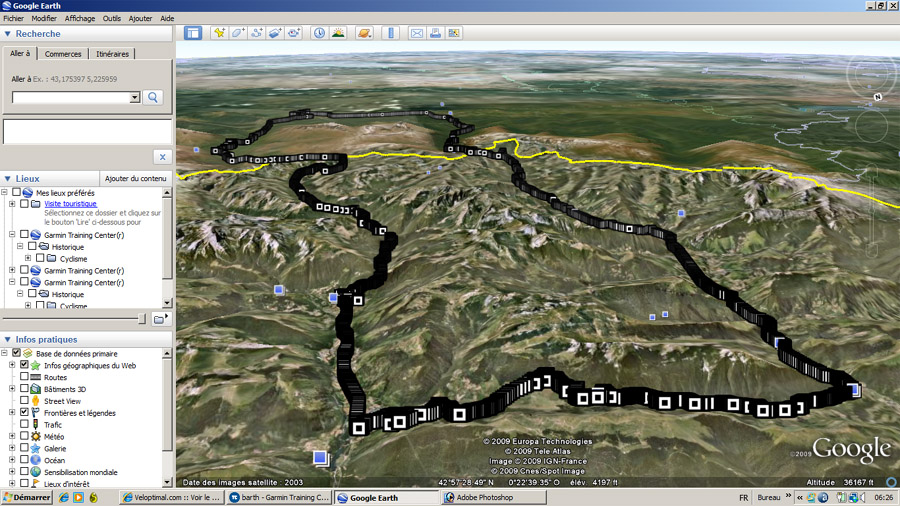Select the Add Polygon tool
This screenshot has width=900, height=506.
(238, 33)
